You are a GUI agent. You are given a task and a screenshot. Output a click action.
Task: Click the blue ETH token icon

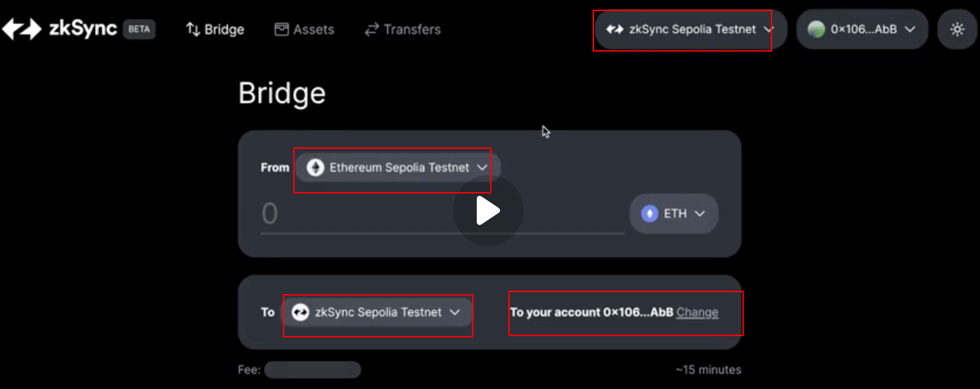pyautogui.click(x=650, y=214)
